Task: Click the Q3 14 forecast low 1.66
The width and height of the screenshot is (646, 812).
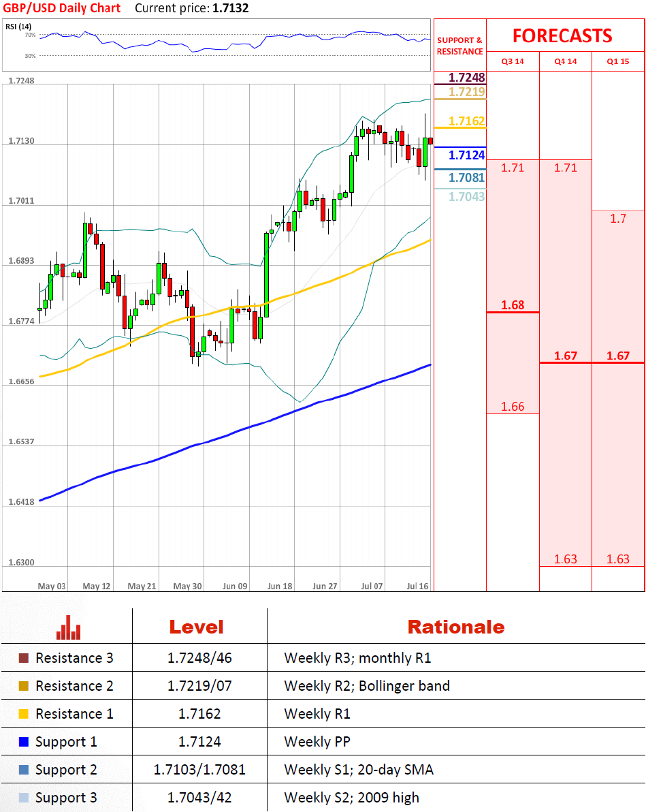Action: pos(513,407)
